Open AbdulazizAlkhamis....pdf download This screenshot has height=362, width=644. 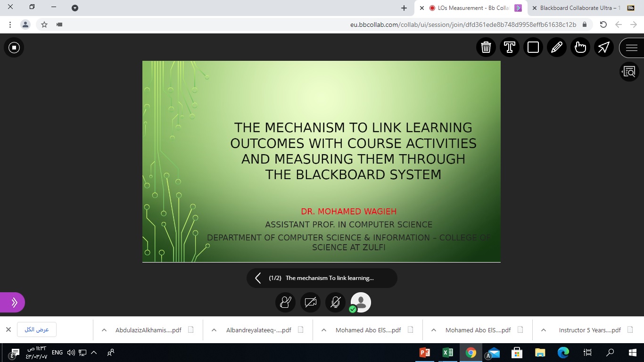[149, 330]
